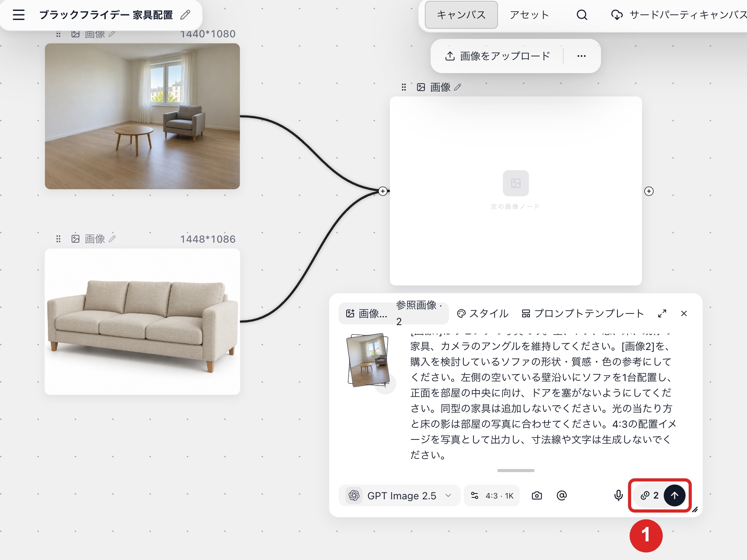Viewport: 747px width, 560px height.
Task: Grab the drag handle of empty image node
Action: click(x=404, y=87)
